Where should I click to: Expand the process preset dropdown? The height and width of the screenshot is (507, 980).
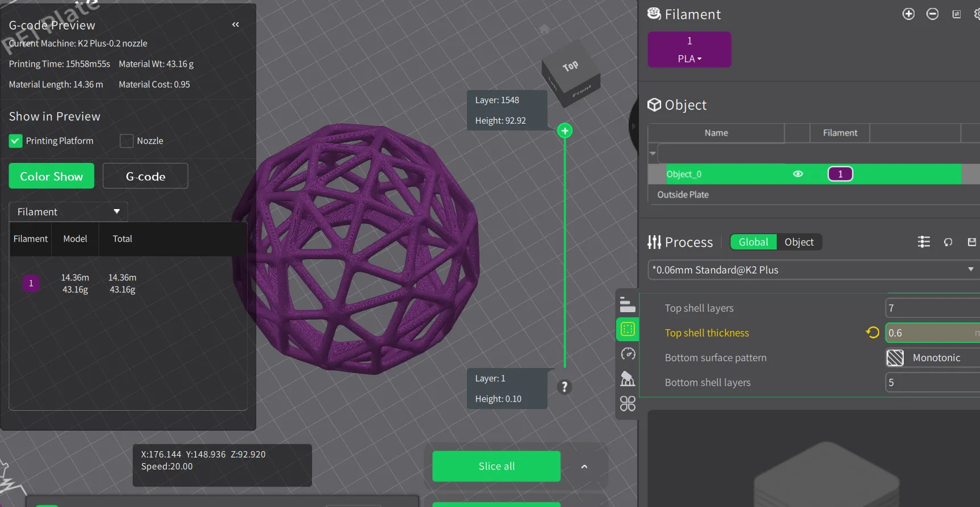point(970,269)
